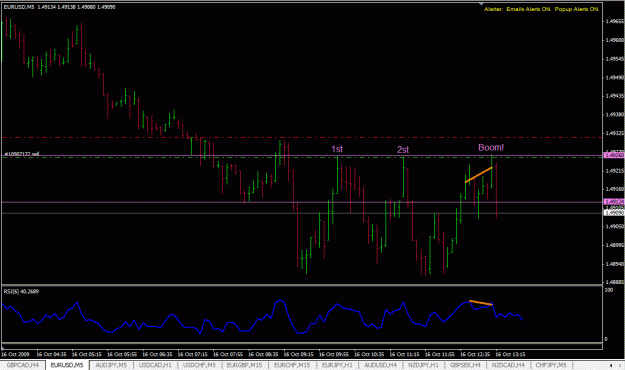Select the orange trendline on RSI indicator
The width and height of the screenshot is (625, 370).
click(x=481, y=303)
